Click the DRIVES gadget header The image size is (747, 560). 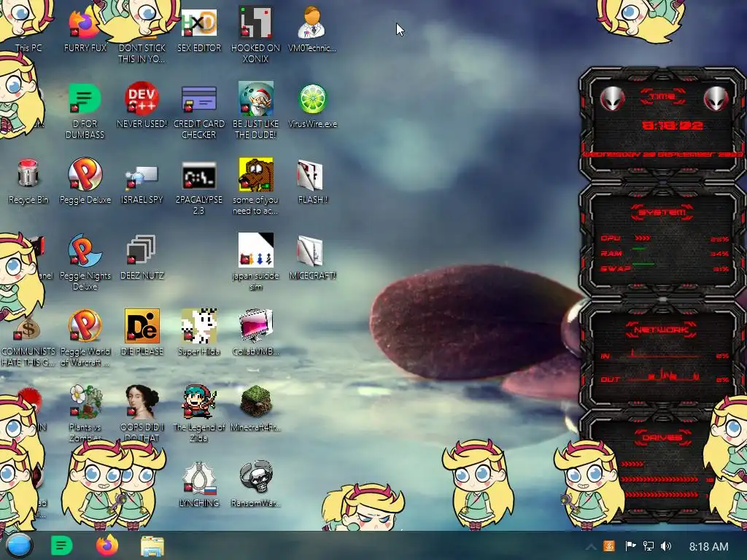(x=662, y=437)
